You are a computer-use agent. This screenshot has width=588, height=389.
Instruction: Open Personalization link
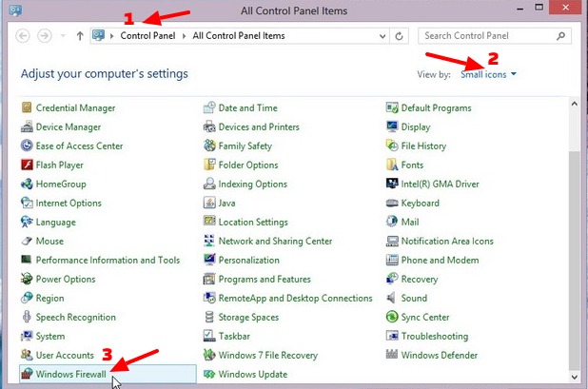tap(249, 260)
